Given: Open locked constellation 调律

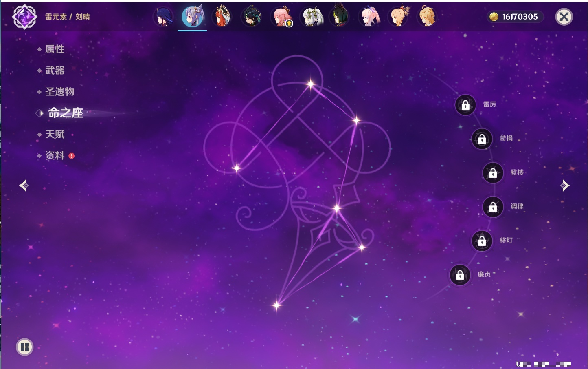Looking at the screenshot, I should 493,207.
